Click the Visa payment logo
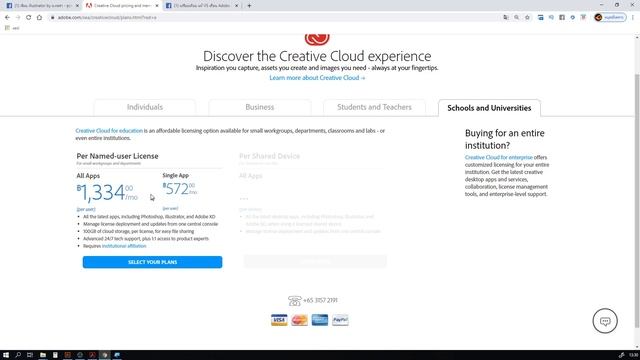Screen dimensions: 640x360 coord(279,320)
